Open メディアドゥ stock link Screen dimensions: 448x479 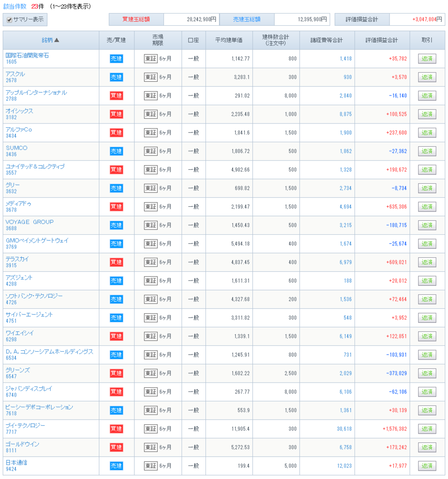(x=18, y=203)
